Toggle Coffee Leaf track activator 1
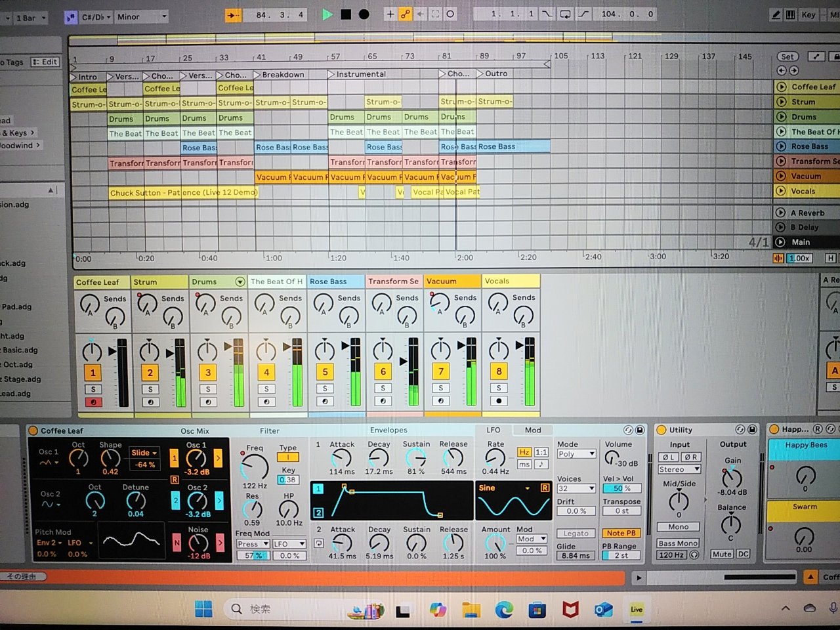Viewport: 840px width, 630px height. (x=93, y=372)
